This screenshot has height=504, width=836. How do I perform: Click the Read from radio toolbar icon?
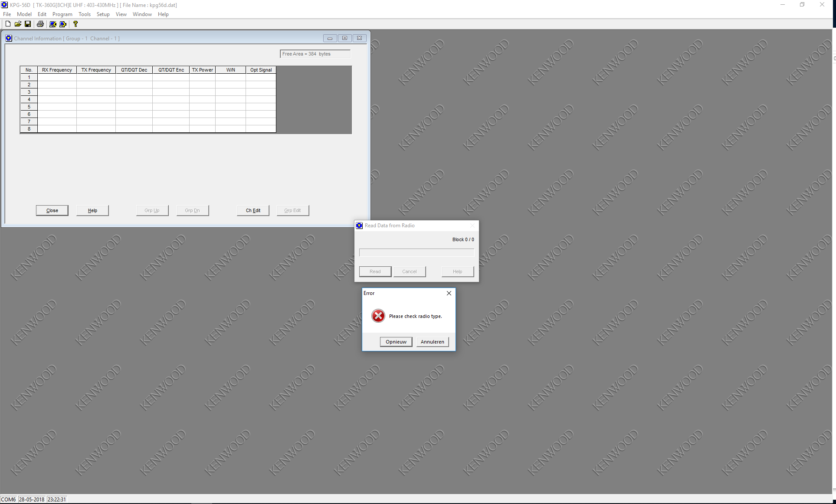click(x=53, y=24)
